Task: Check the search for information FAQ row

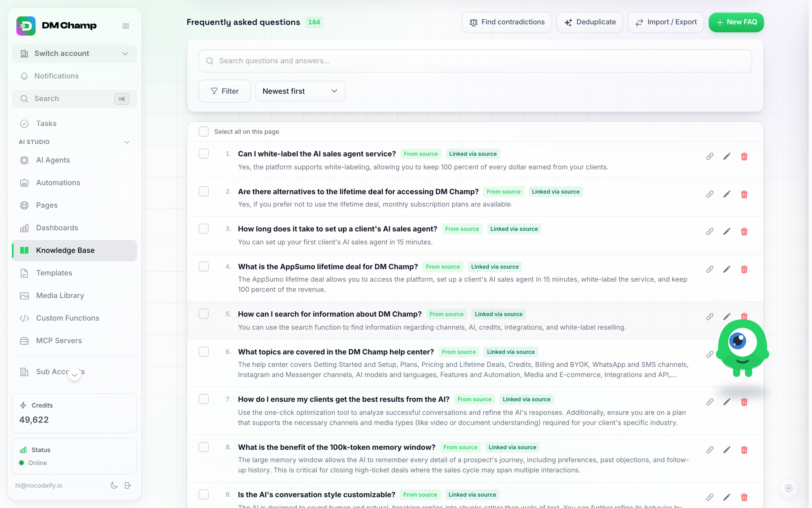Action: (x=203, y=314)
